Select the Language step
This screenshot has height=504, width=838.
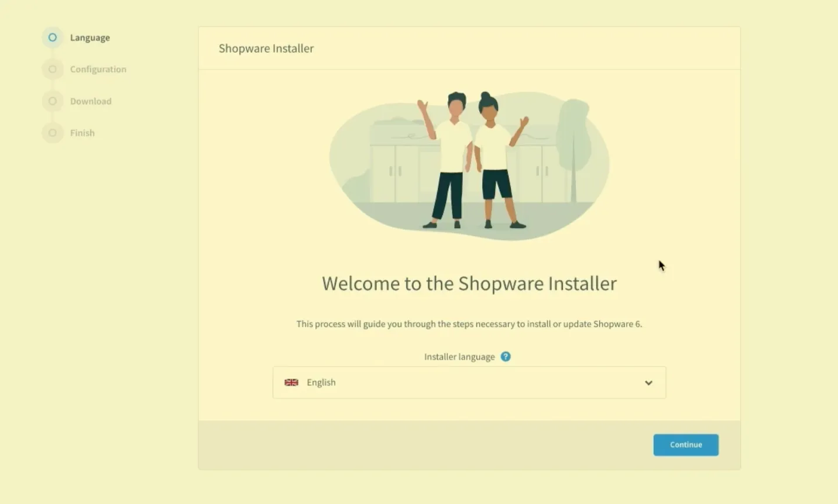click(x=90, y=37)
